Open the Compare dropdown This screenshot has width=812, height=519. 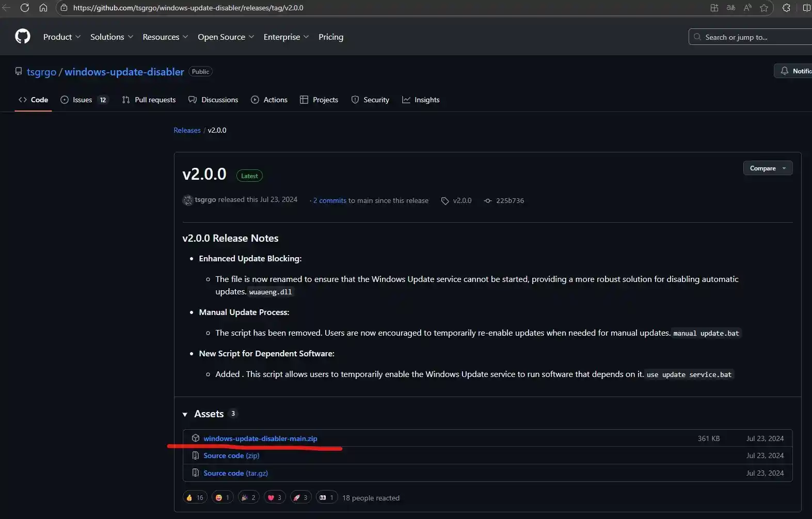(x=767, y=168)
